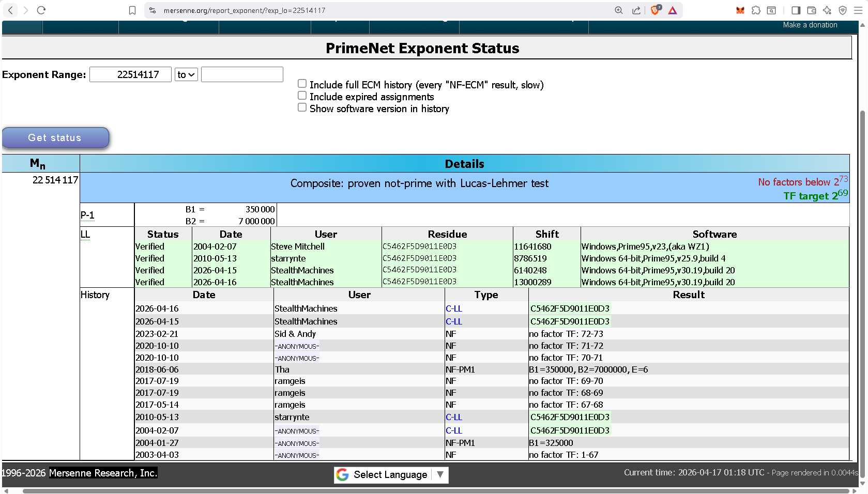Open the Brave Wallet icon

coord(812,10)
